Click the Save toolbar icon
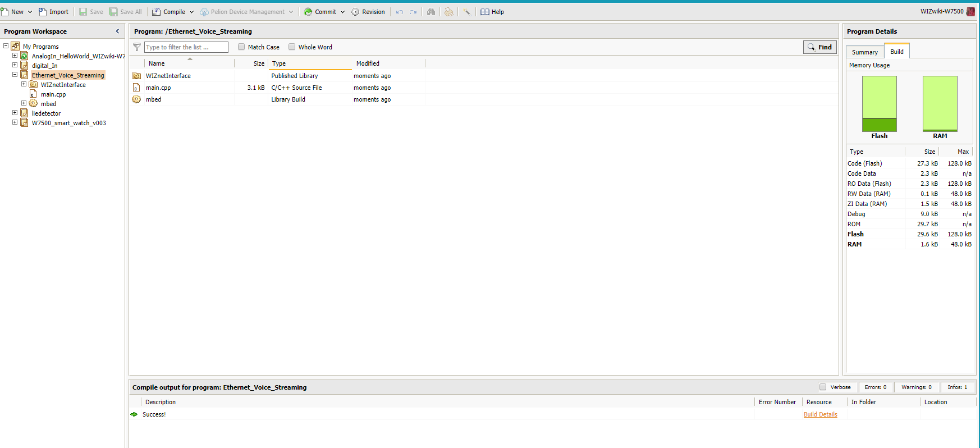This screenshot has width=980, height=448. 83,12
